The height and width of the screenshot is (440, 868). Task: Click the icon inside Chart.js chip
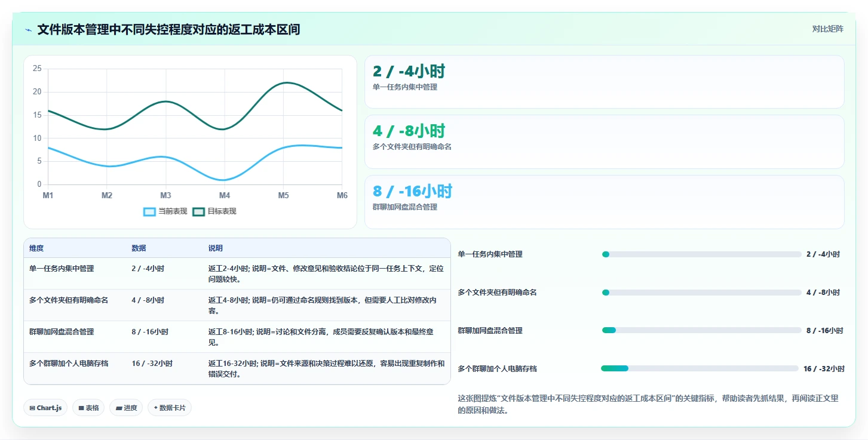pyautogui.click(x=32, y=408)
